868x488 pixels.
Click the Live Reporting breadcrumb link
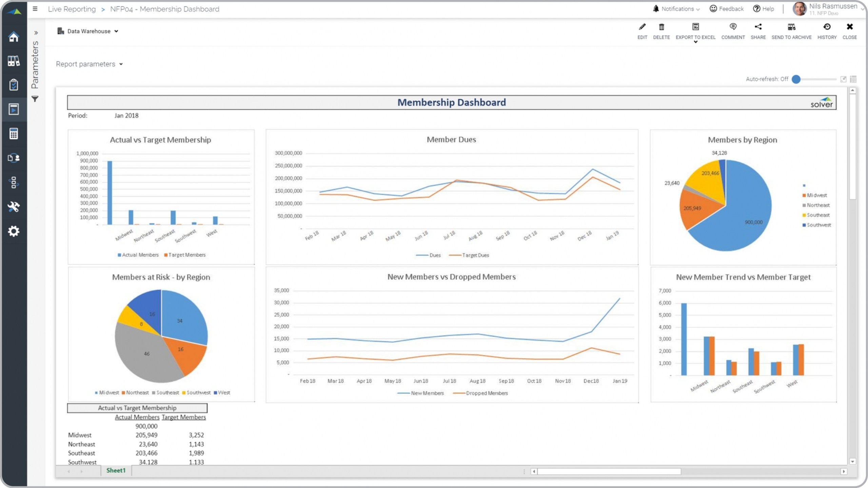pos(72,9)
